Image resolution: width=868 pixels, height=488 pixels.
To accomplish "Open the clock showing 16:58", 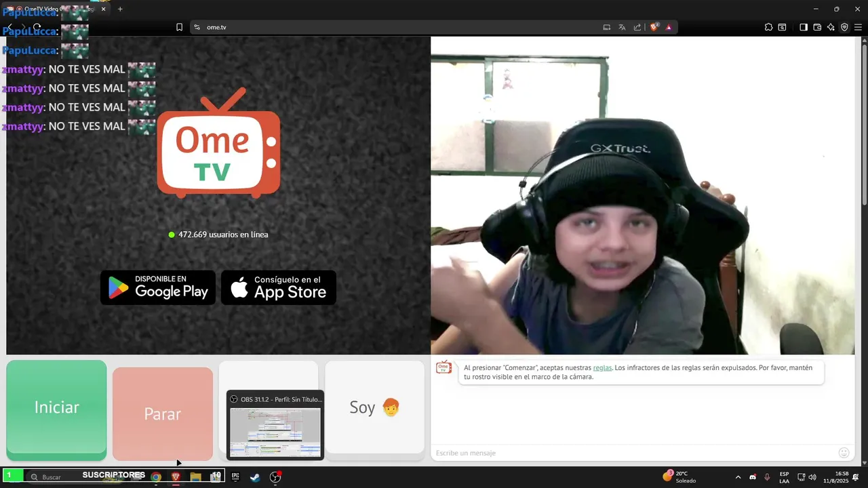I will click(836, 477).
